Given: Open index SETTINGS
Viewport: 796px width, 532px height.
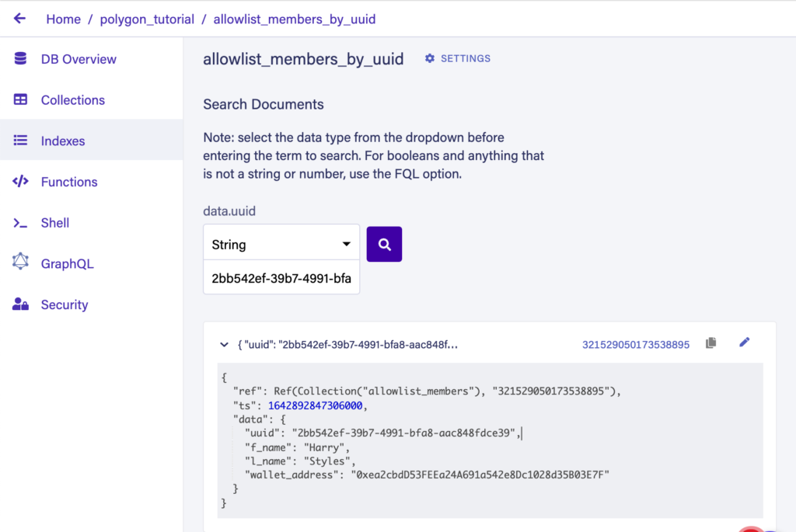Looking at the screenshot, I should click(458, 59).
